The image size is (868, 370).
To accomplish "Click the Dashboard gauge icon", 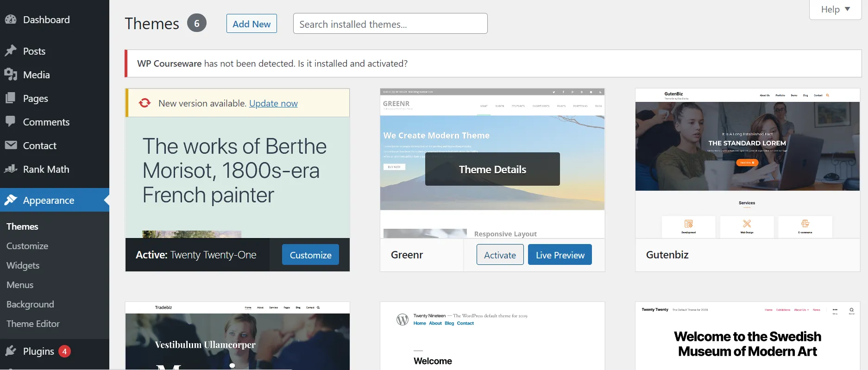I will coord(11,19).
